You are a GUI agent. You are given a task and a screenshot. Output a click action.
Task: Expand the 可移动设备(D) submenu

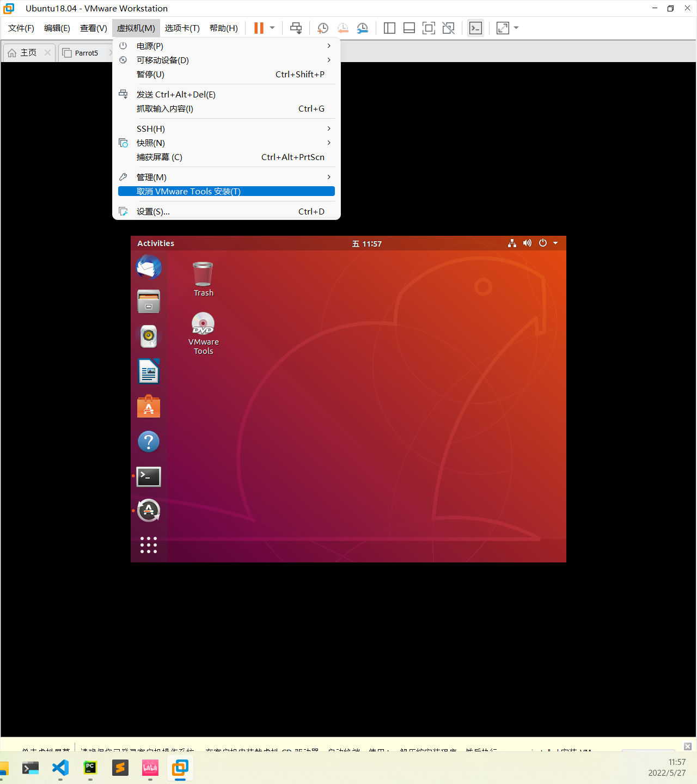pos(227,60)
